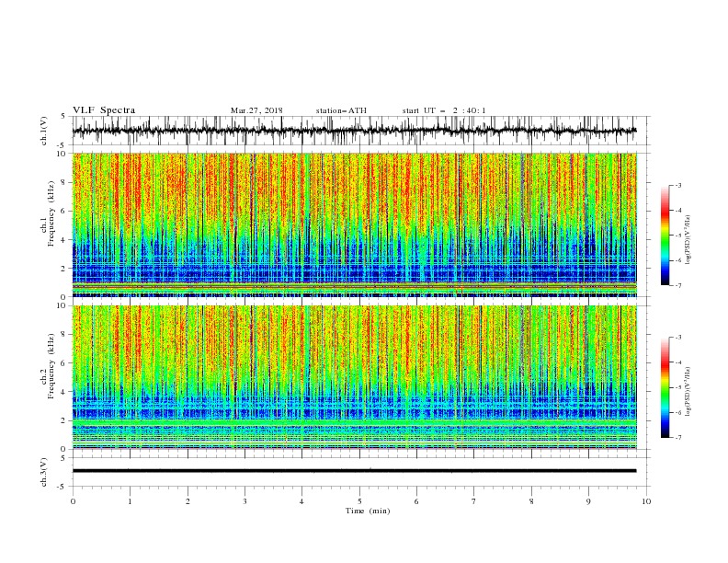This screenshot has height=563, width=728.
Task: Click the ch.1 'Frequency (kHz)' axis label
Action: point(51,213)
